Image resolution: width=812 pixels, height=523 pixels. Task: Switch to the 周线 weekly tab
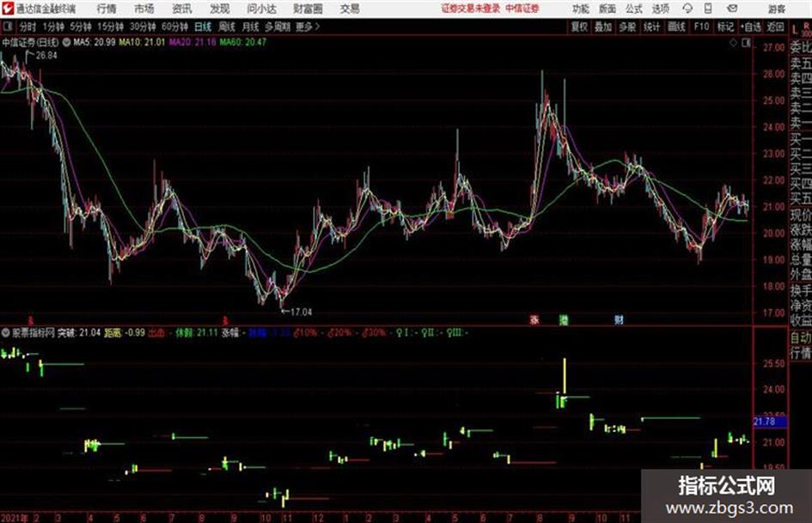pyautogui.click(x=227, y=27)
